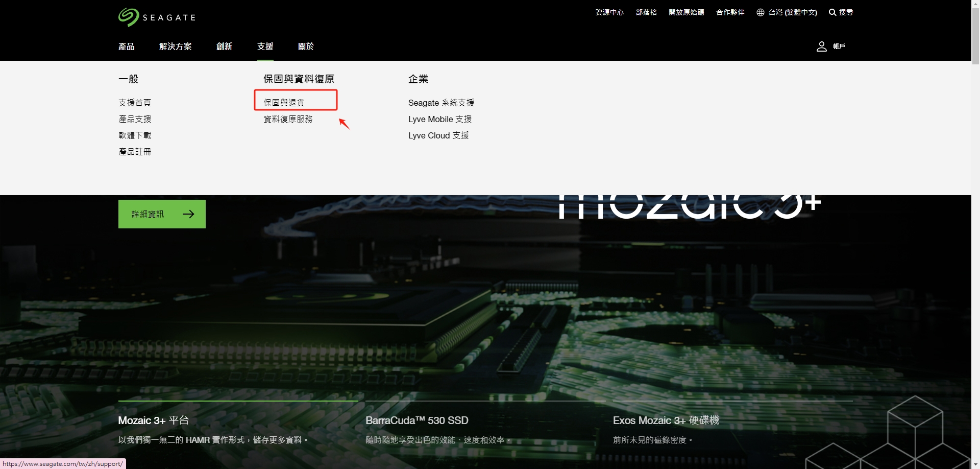Go to 資源中心 link

(609, 12)
